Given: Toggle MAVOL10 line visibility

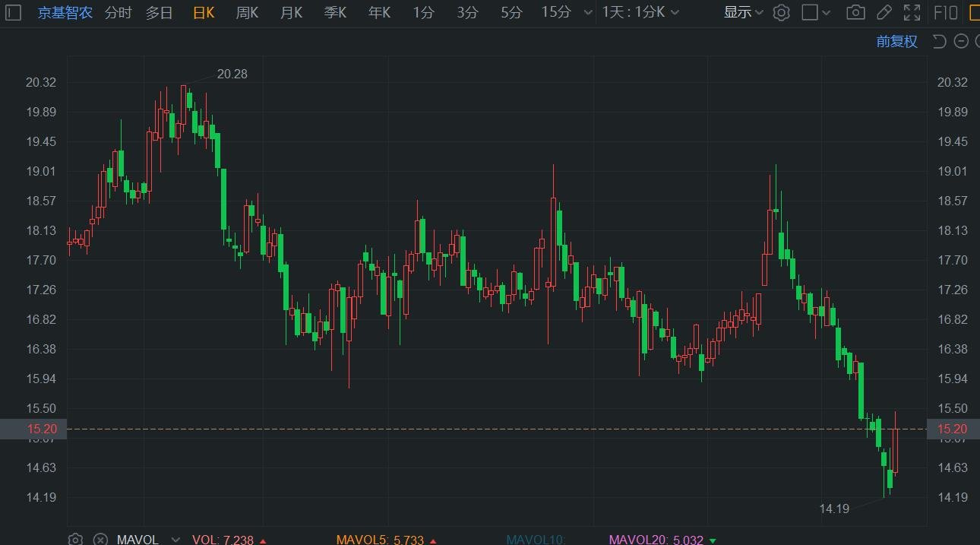Looking at the screenshot, I should 536,540.
